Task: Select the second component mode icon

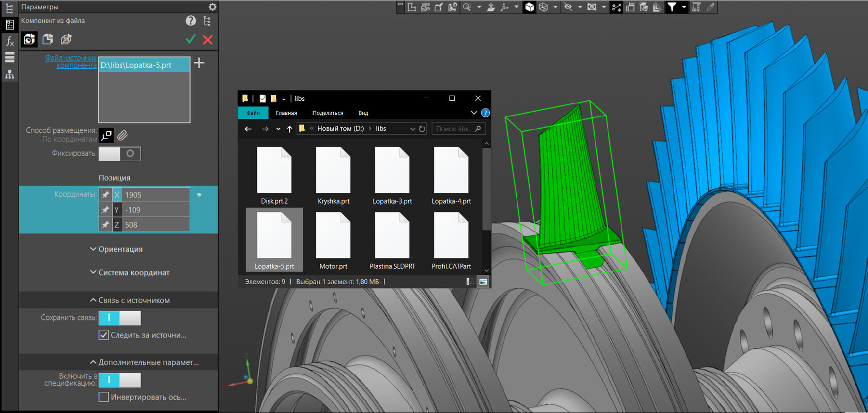Action: tap(48, 39)
